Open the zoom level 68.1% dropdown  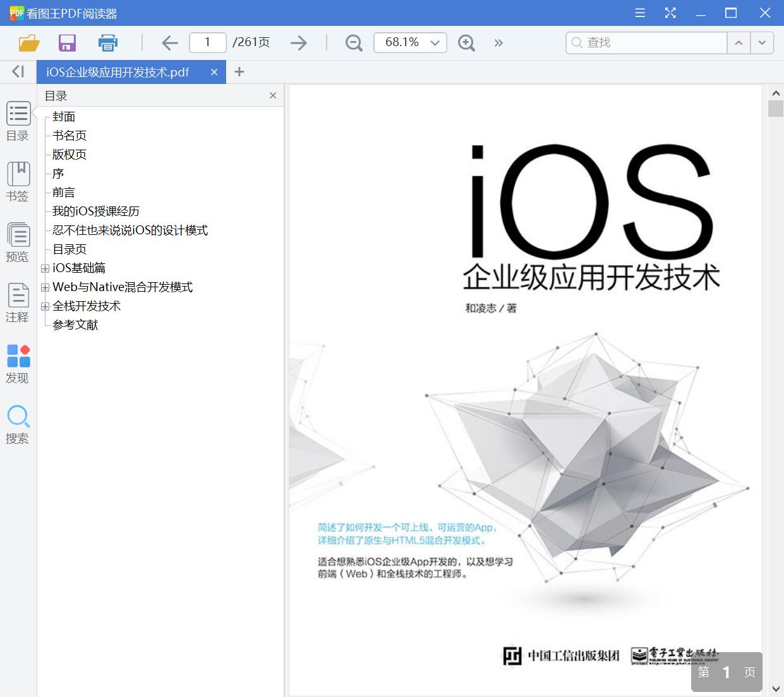pos(409,42)
